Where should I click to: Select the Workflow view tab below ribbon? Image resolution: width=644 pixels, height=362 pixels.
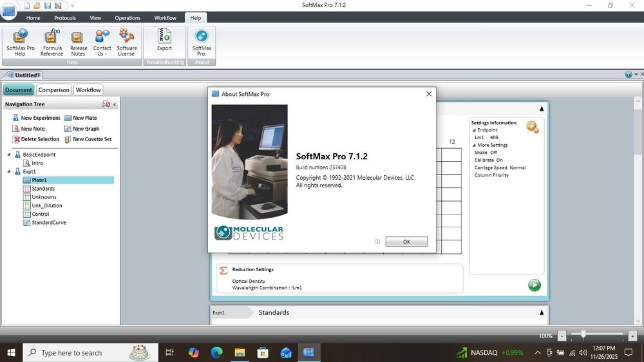tap(88, 90)
